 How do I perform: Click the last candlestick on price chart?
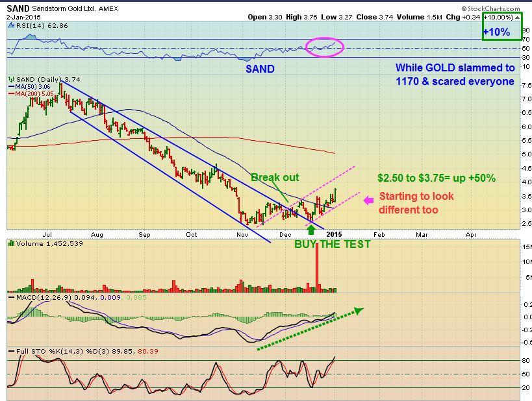pos(335,196)
